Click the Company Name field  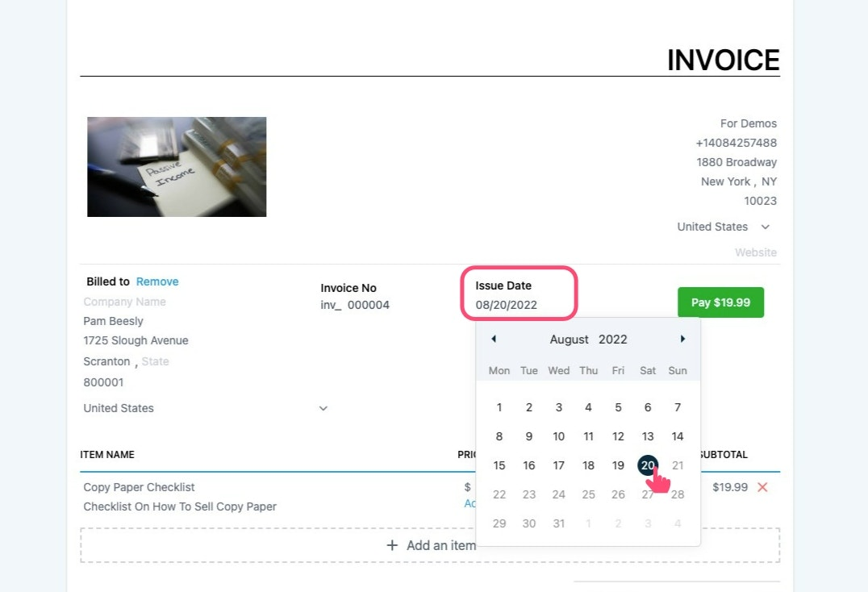point(124,302)
